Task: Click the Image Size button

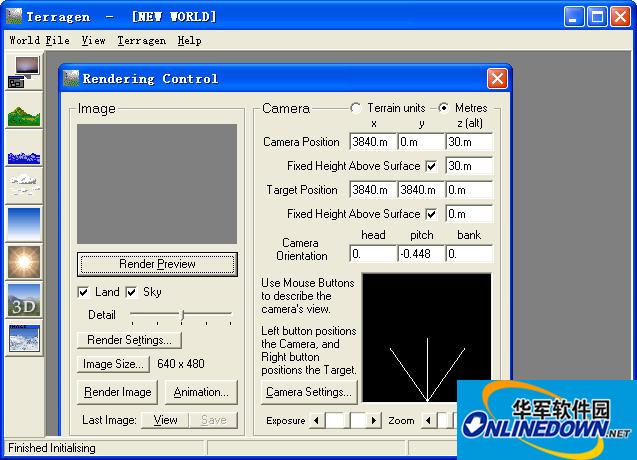Action: click(113, 364)
